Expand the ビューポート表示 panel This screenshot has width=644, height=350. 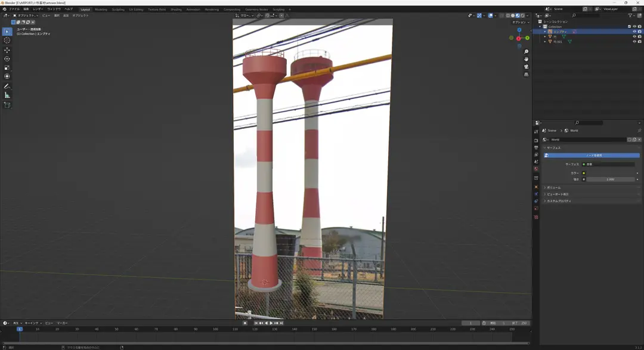(x=592, y=194)
